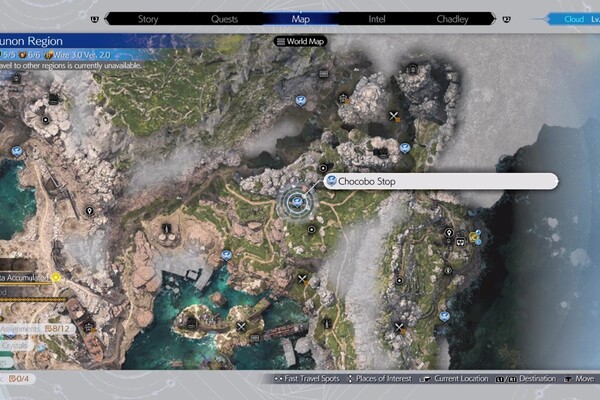Screen dimensions: 600x400
Task: Select the Chocobo stop on the southeast coast
Action: click(x=444, y=317)
